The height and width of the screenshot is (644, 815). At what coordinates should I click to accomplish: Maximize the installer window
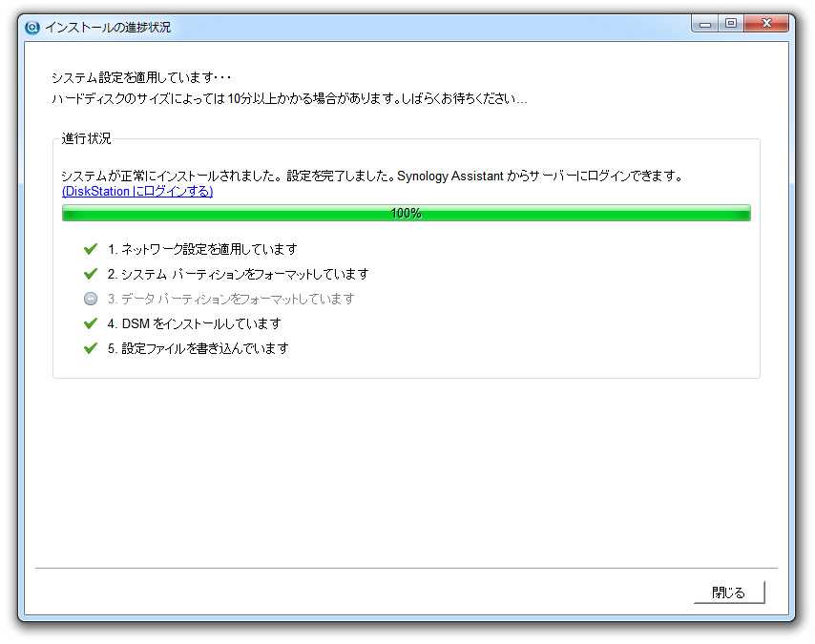tap(731, 24)
